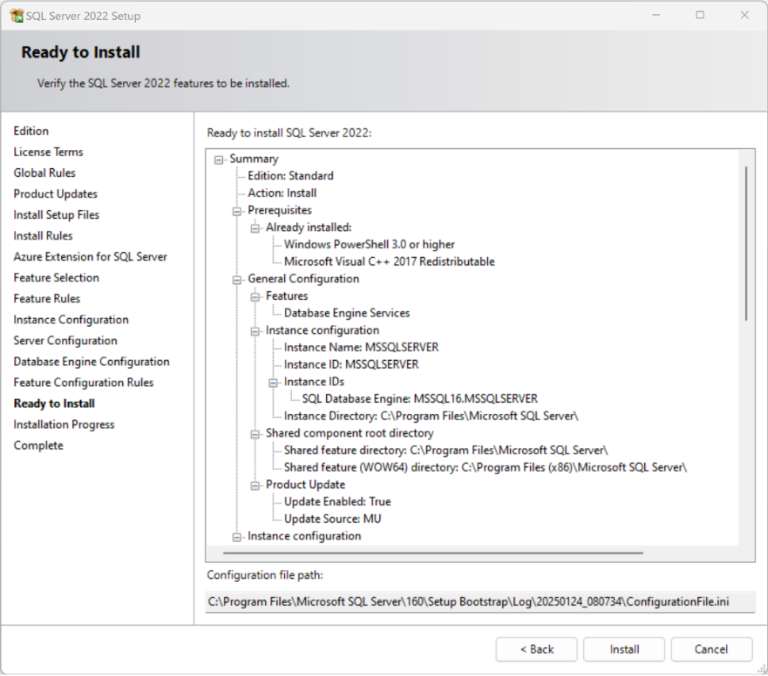768x676 pixels.
Task: Click the configuration file path field
Action: coord(480,602)
